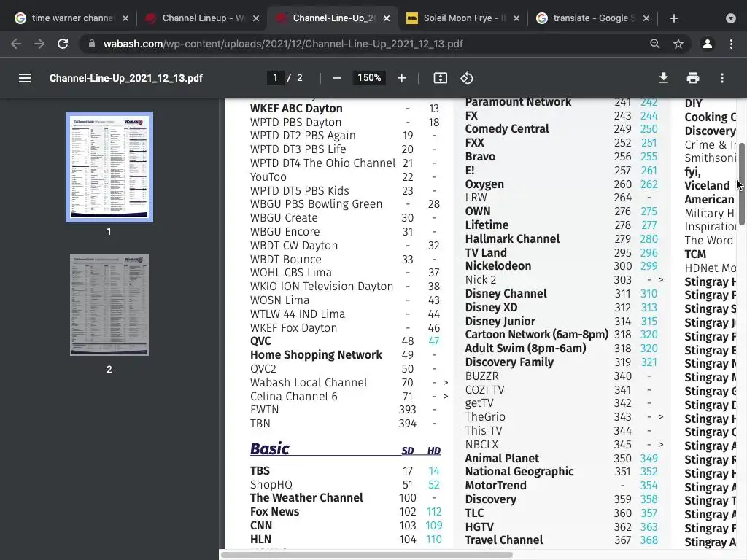747x560 pixels.
Task: Click Home Shopping Network text
Action: 316,355
